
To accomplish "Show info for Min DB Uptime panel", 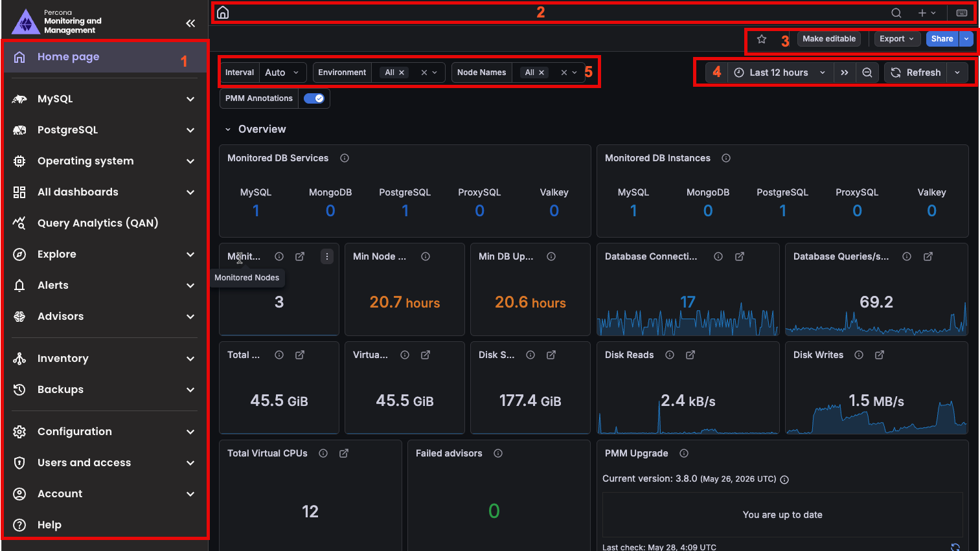I will point(551,256).
